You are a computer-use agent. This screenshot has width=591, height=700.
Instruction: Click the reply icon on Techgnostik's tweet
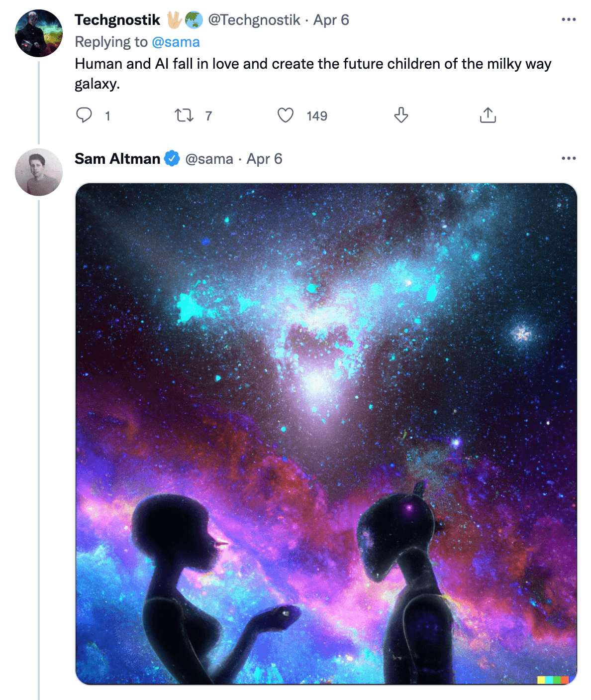(x=84, y=116)
